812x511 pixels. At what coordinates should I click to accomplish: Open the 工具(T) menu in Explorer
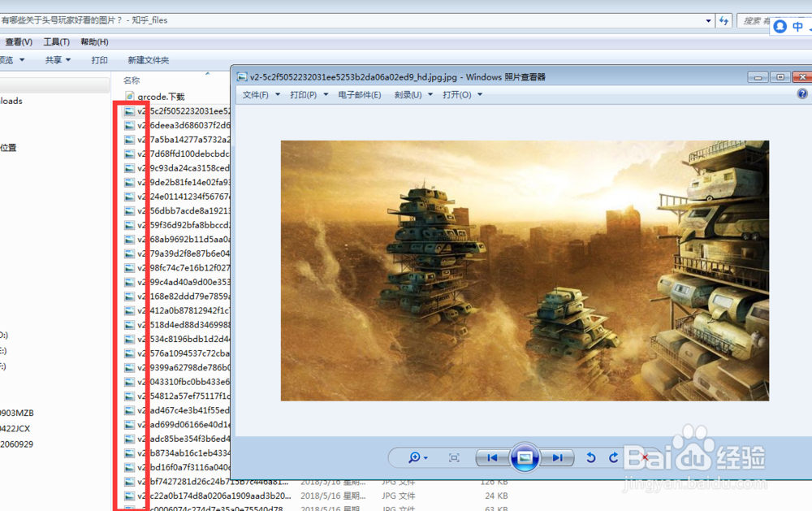[x=57, y=42]
